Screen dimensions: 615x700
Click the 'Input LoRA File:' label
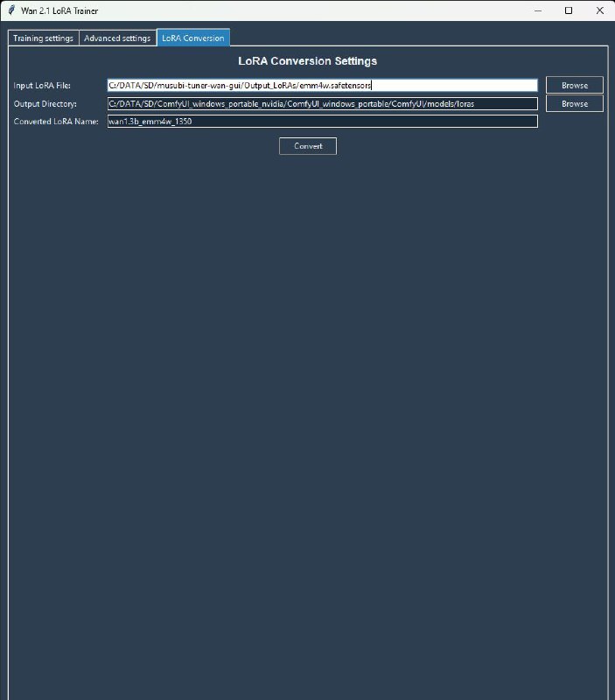[42, 85]
